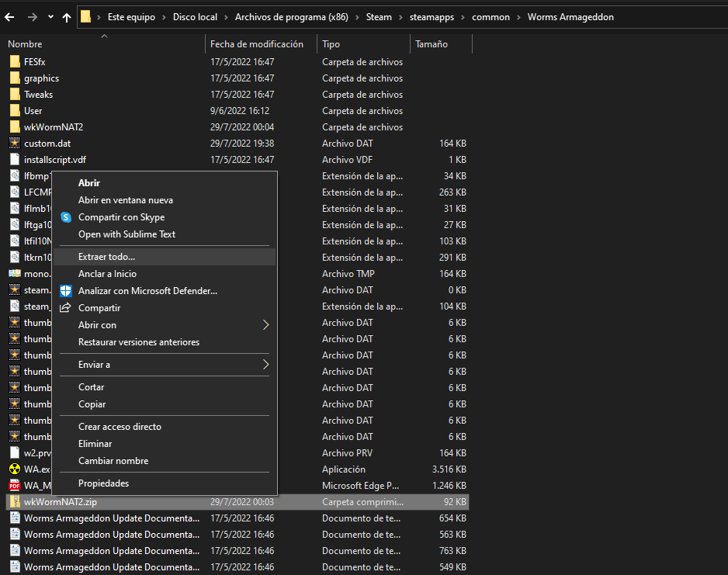This screenshot has width=728, height=575.
Task: Navigate to steamapps breadcrumb
Action: [x=432, y=17]
